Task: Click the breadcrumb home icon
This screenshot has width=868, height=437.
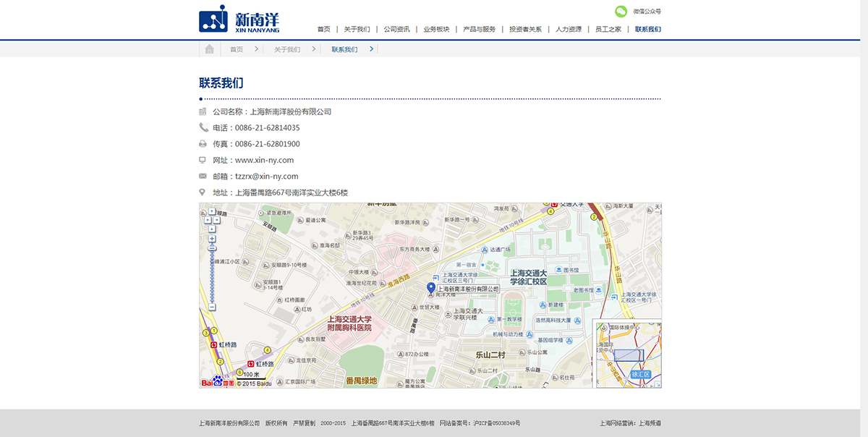Action: pyautogui.click(x=209, y=49)
